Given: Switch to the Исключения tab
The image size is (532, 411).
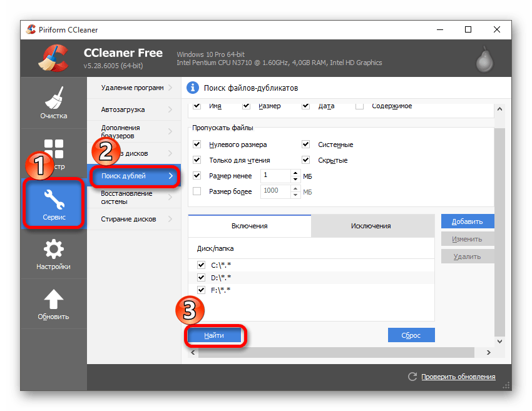Looking at the screenshot, I should (372, 226).
